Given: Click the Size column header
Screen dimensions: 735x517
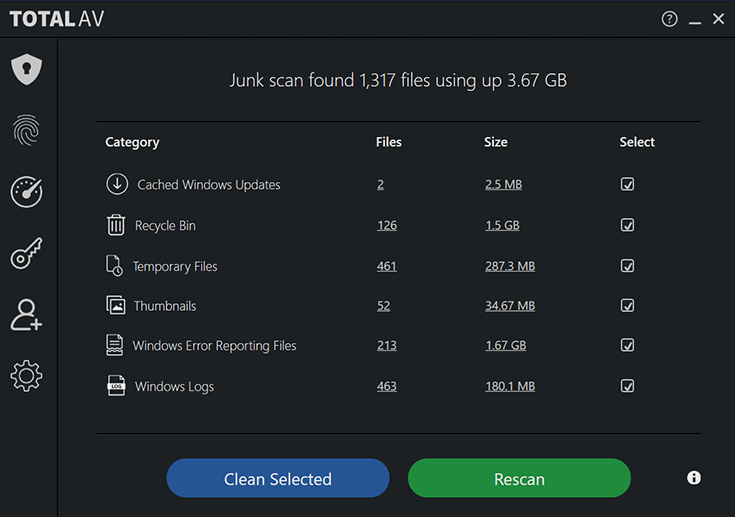Looking at the screenshot, I should click(x=495, y=142).
